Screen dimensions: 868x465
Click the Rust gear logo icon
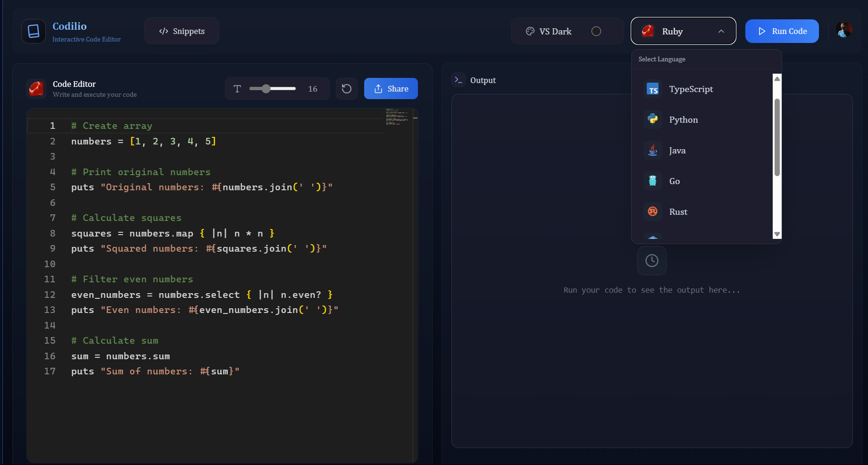pyautogui.click(x=652, y=211)
